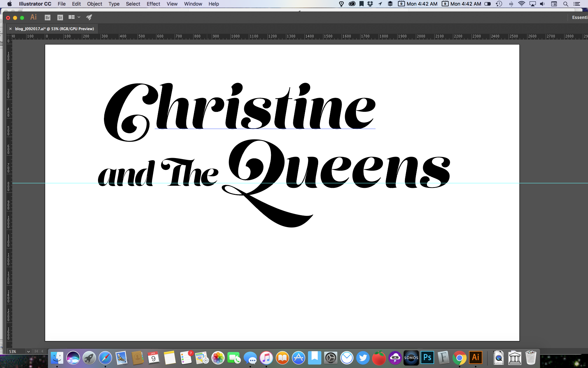This screenshot has height=368, width=588.
Task: Open Launchpad from the dock
Action: pos(89,358)
